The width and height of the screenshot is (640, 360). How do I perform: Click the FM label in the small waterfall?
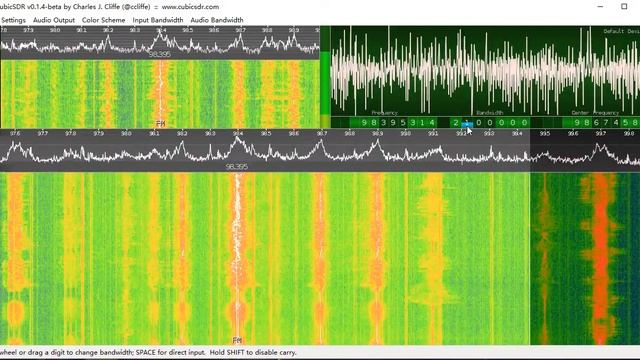[x=160, y=124]
